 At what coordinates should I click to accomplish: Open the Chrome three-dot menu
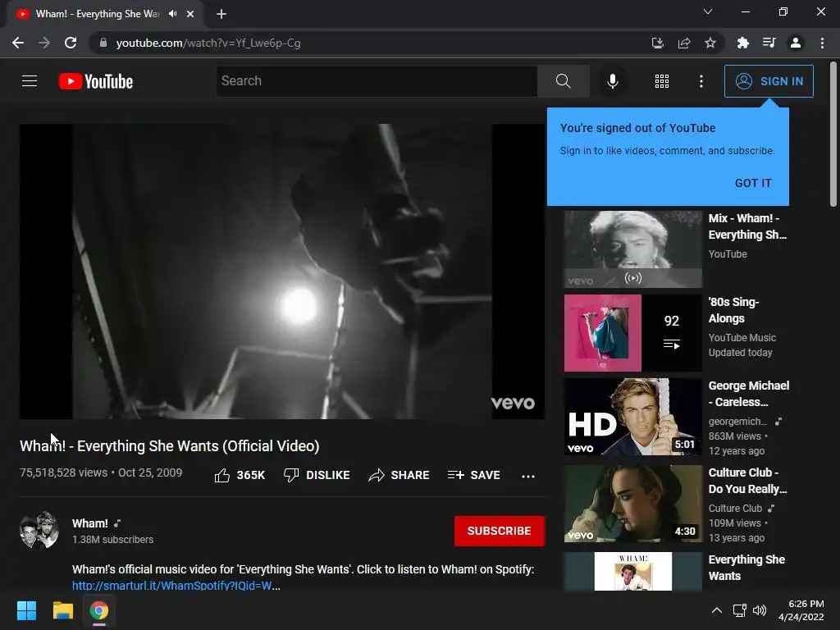(822, 43)
